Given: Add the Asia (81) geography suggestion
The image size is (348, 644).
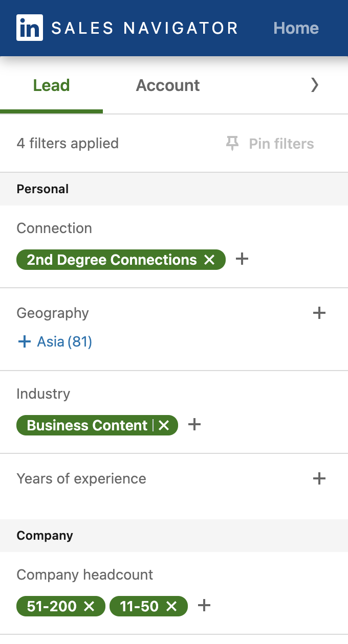Looking at the screenshot, I should click(x=55, y=341).
